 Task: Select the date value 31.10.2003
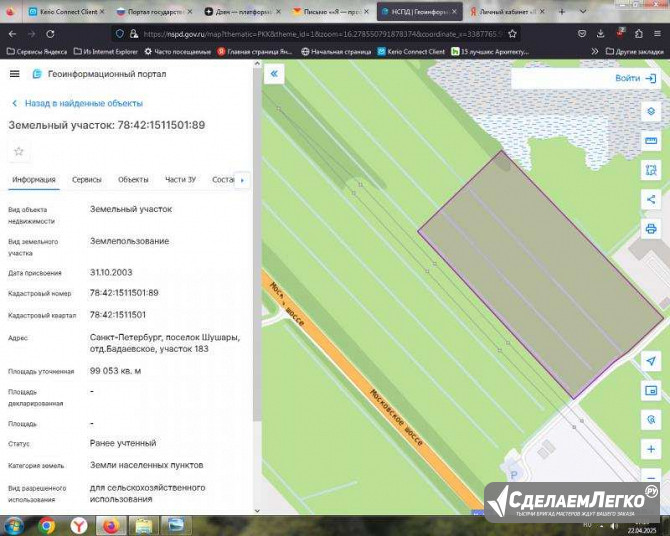click(x=111, y=273)
